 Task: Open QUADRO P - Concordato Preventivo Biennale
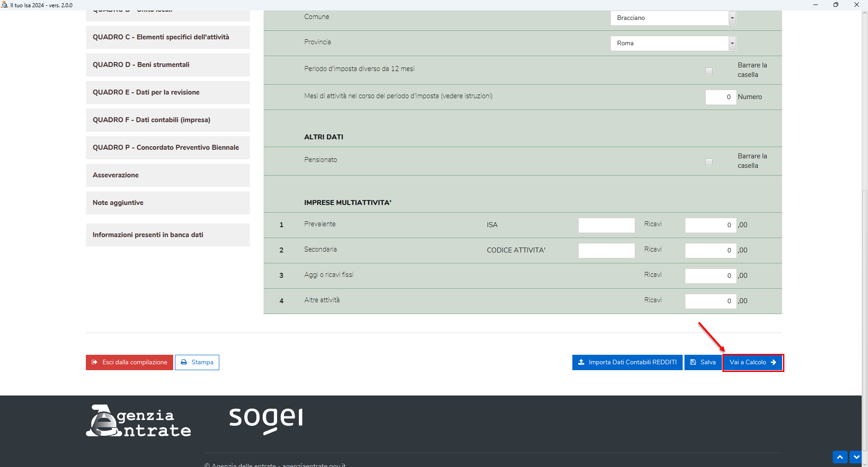[x=168, y=148]
